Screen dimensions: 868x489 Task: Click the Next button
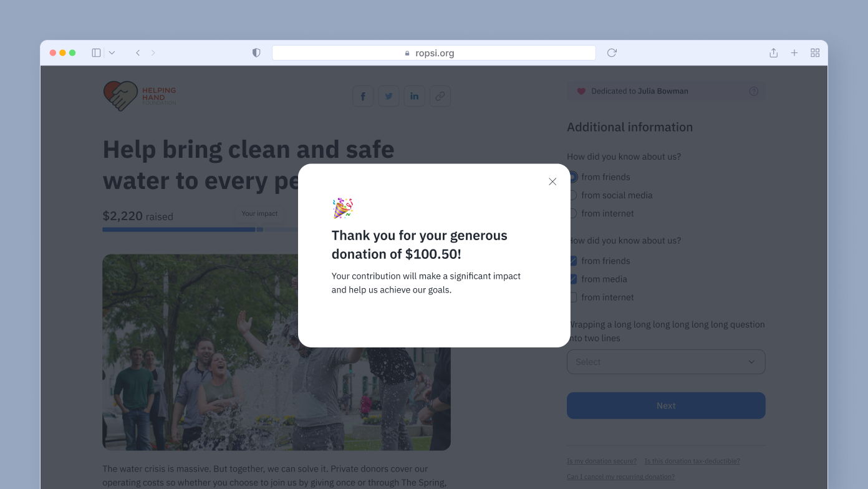666,405
